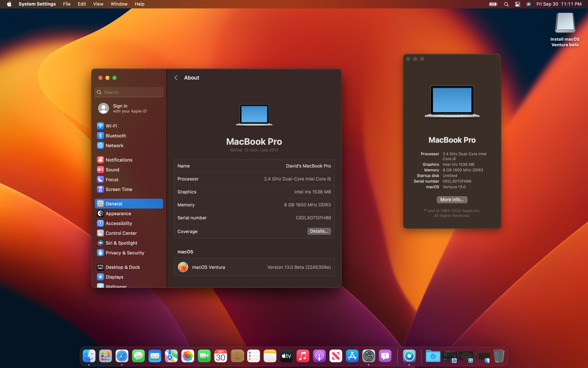Open Safari from the Dock
The image size is (588, 368).
[x=122, y=356]
